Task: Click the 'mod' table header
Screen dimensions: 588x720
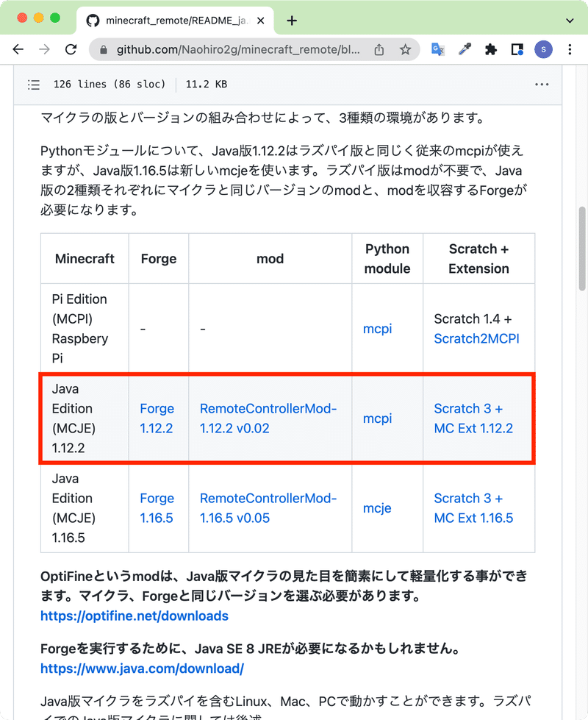Action: pos(270,259)
